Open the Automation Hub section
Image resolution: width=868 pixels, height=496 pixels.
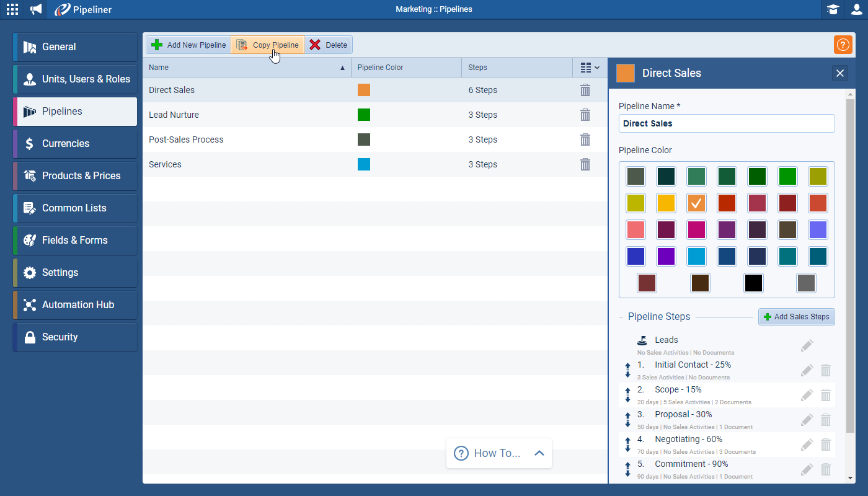tap(74, 304)
